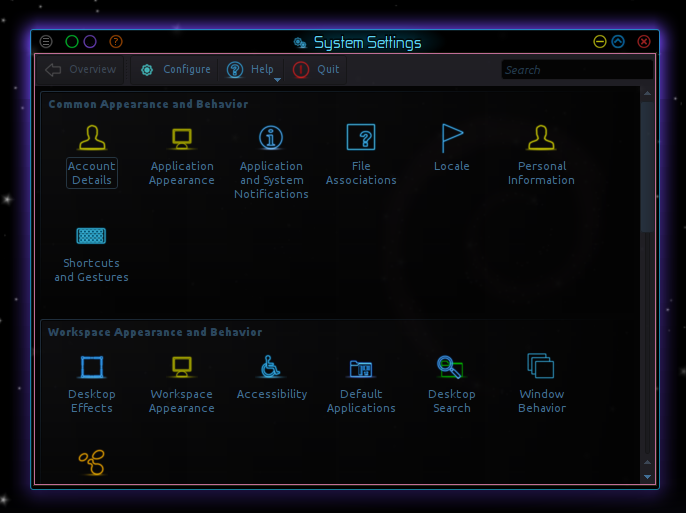Open Workspace Appearance module
The width and height of the screenshot is (686, 513).
coord(182,385)
